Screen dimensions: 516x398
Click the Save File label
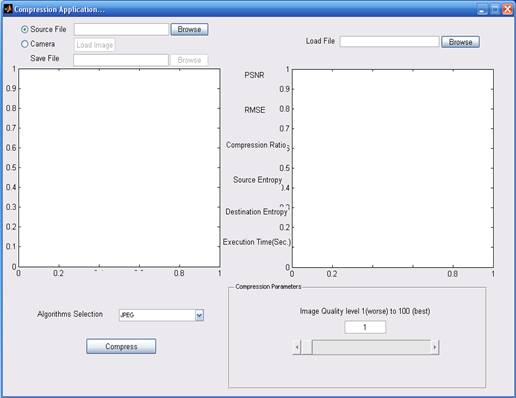tap(45, 58)
